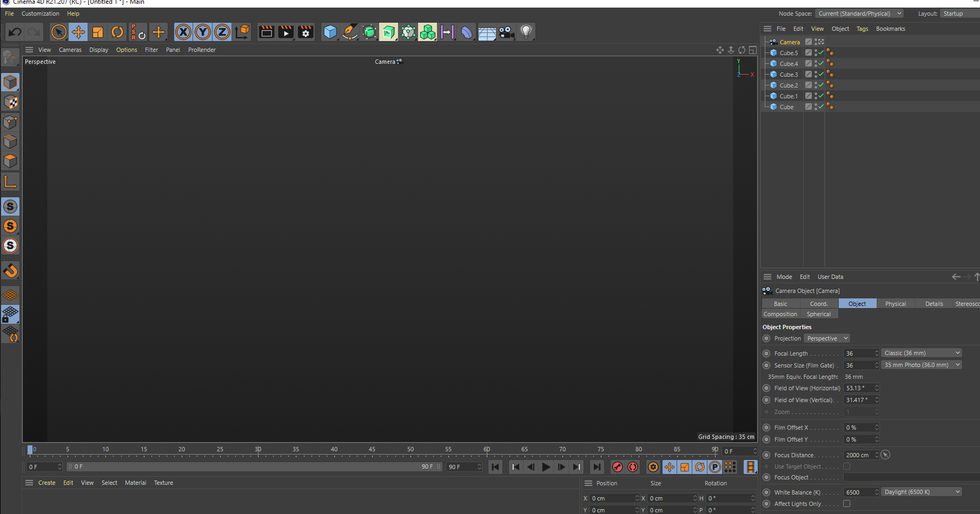
Task: Open viewport Cameras menu
Action: (x=70, y=50)
